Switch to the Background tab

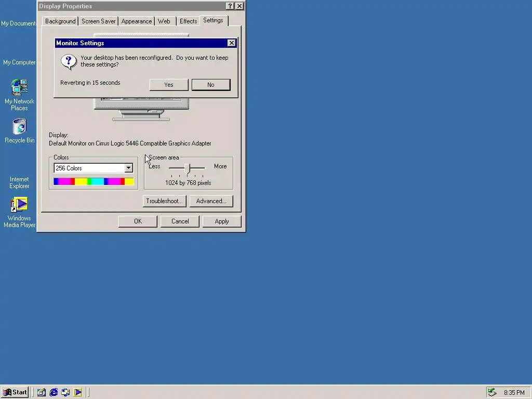60,21
